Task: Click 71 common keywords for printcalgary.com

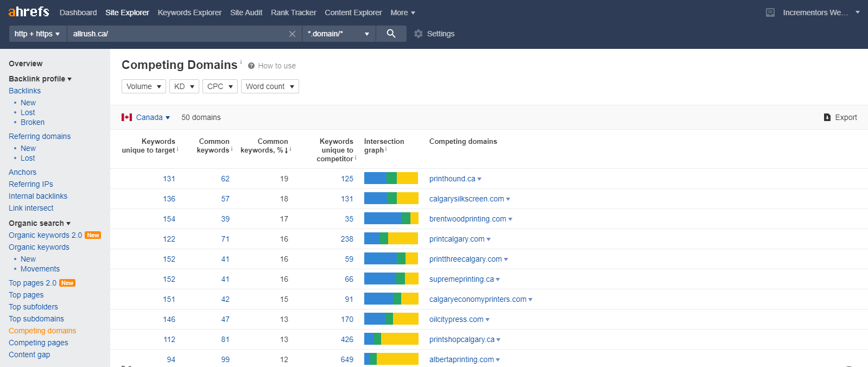Action: coord(225,239)
